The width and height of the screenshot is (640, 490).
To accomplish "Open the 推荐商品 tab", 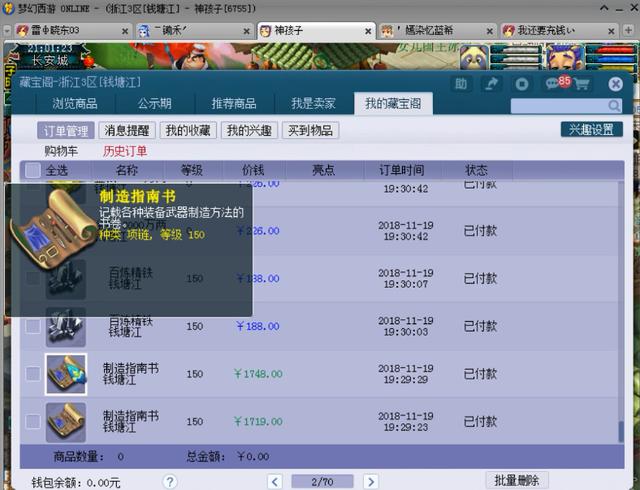I will coord(234,103).
